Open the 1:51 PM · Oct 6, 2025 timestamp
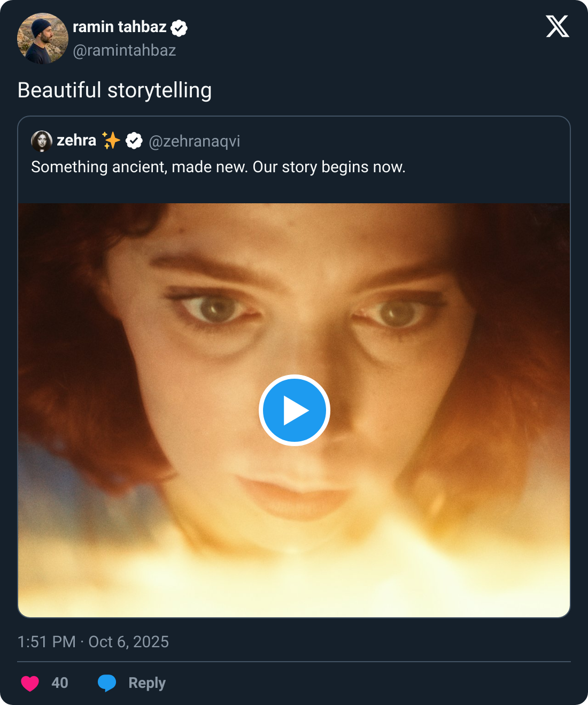Screen dimensions: 588x705 point(93,642)
